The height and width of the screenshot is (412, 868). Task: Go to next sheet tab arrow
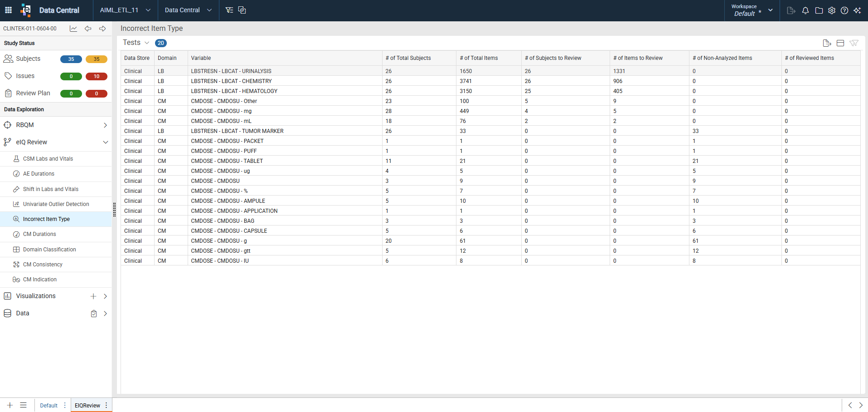[861, 405]
